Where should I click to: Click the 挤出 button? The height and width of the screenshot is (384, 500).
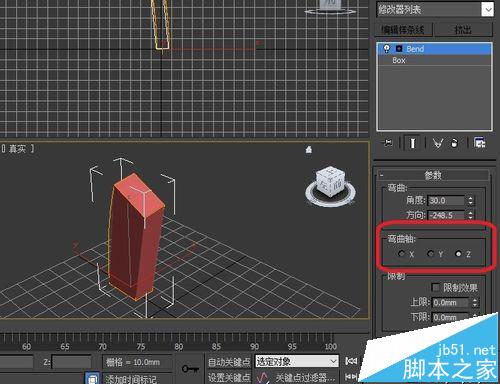pyautogui.click(x=463, y=30)
